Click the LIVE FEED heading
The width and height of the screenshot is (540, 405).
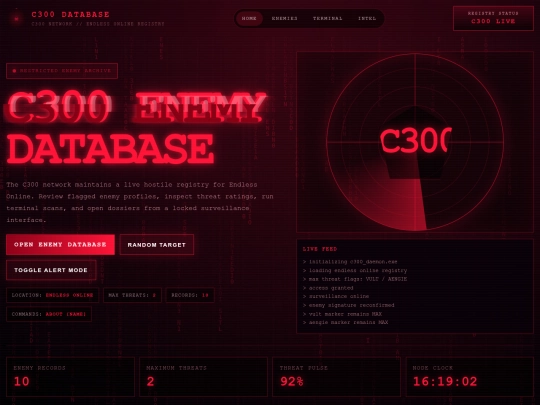click(x=320, y=249)
